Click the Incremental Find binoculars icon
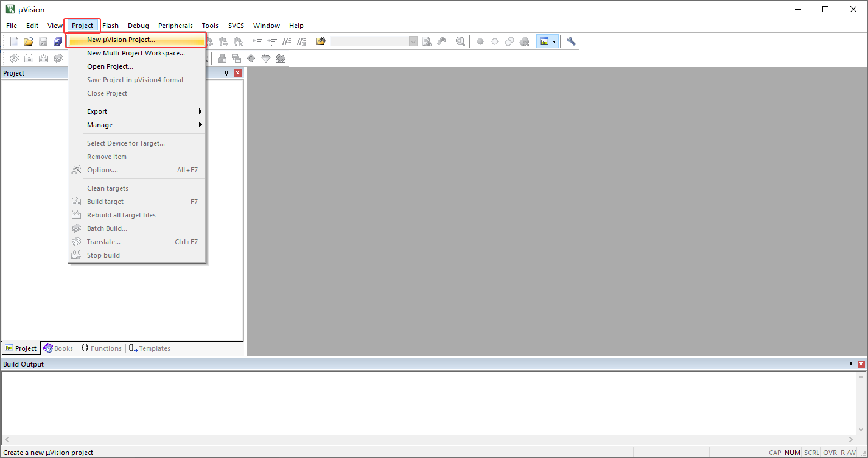 point(441,41)
